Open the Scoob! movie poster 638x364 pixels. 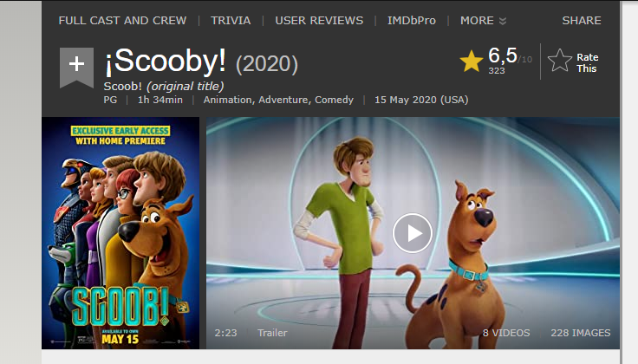point(120,233)
